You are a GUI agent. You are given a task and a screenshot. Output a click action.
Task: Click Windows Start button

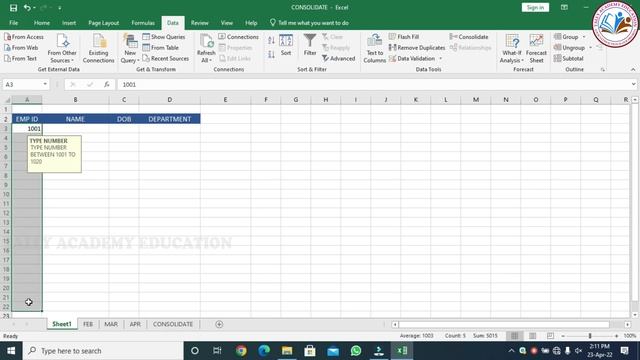pos(11,351)
